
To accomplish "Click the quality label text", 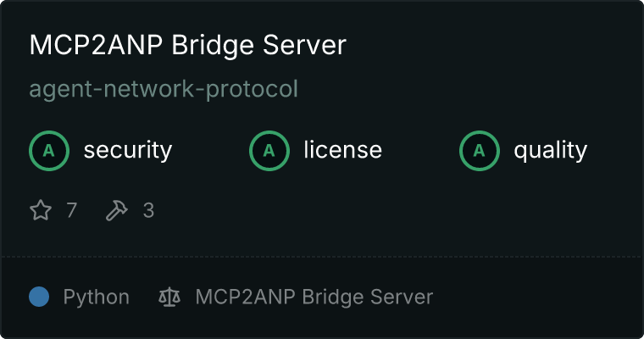I will [x=550, y=150].
